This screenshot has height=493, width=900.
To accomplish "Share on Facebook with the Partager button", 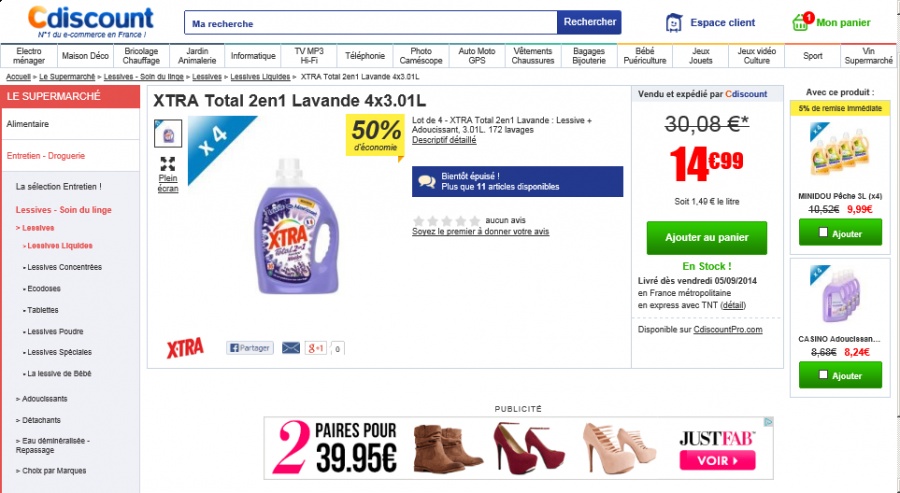I will (250, 348).
